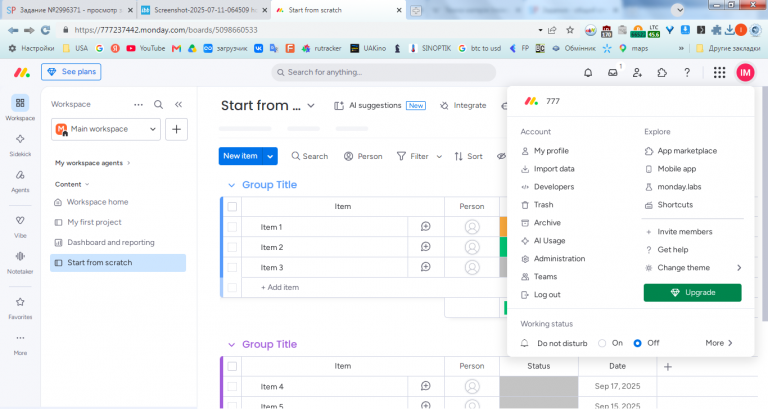768x409 pixels.
Task: Open the Main workspace dropdown
Action: (106, 129)
